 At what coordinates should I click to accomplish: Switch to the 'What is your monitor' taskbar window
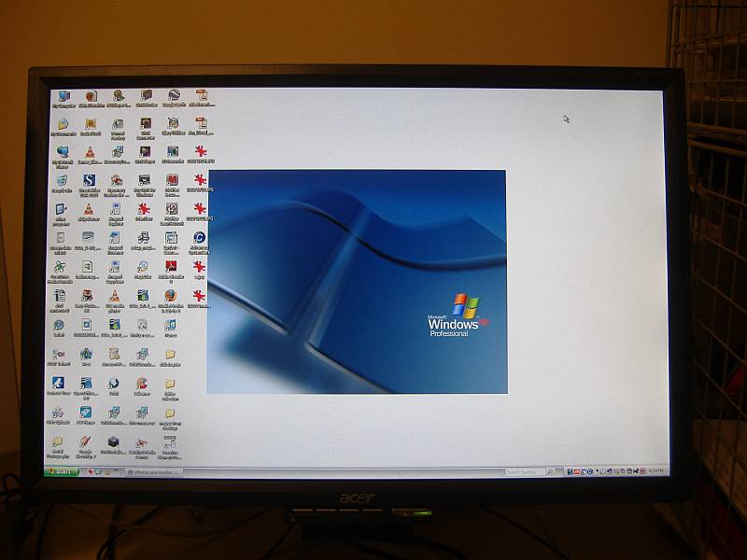click(154, 472)
